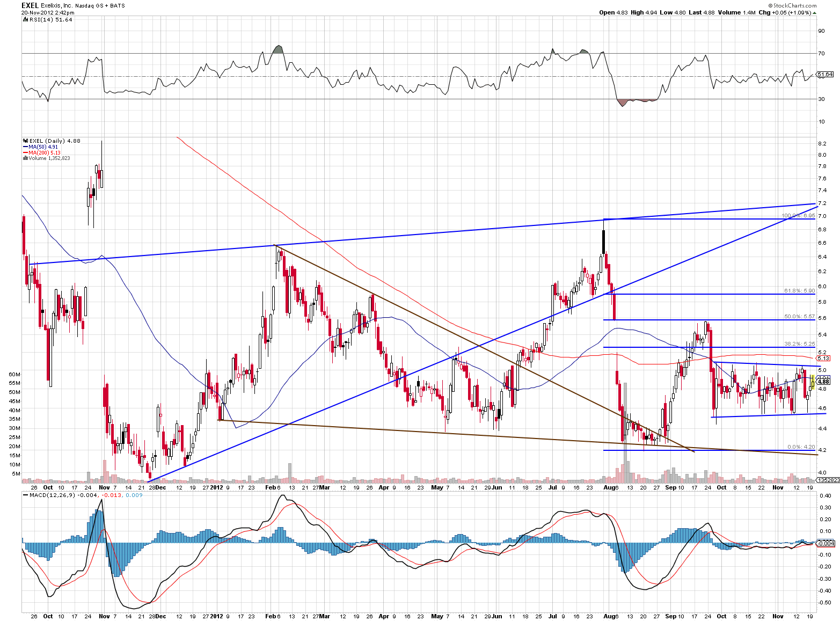The height and width of the screenshot is (621, 840).
Task: Click the RSI area-chart legend icon
Action: [x=25, y=19]
